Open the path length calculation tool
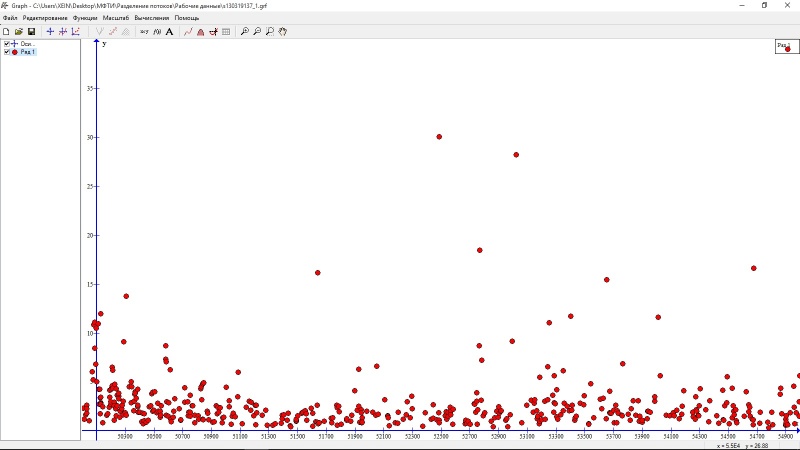 coord(213,32)
